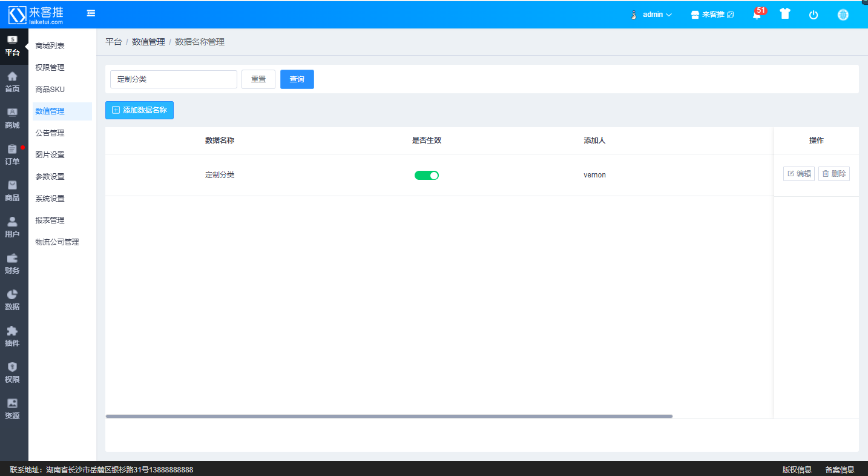Click the shirt theme icon
The height and width of the screenshot is (476, 868).
click(x=785, y=14)
